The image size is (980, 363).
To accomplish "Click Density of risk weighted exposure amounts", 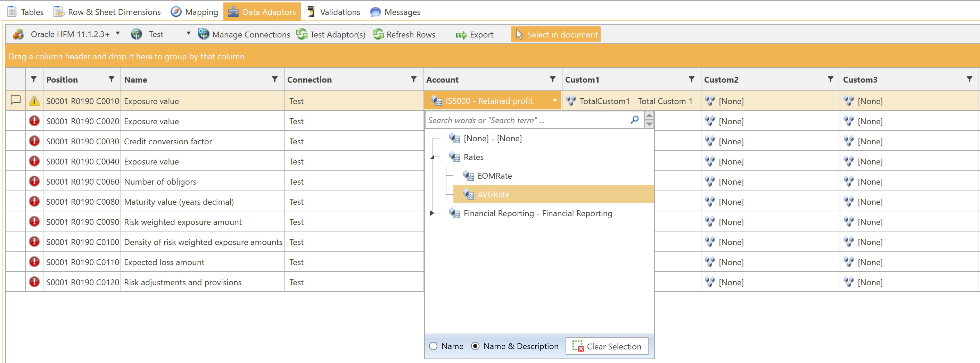I will coord(203,242).
